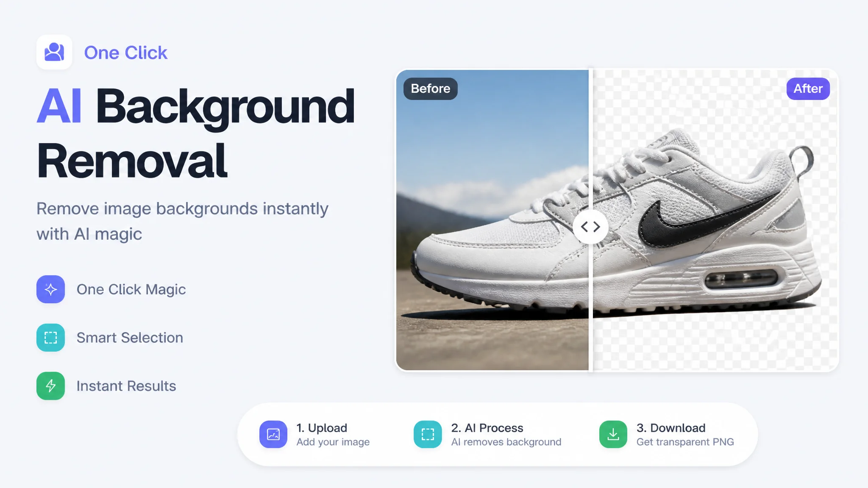Click the Instant Results lightning icon
868x488 pixels.
click(x=50, y=386)
